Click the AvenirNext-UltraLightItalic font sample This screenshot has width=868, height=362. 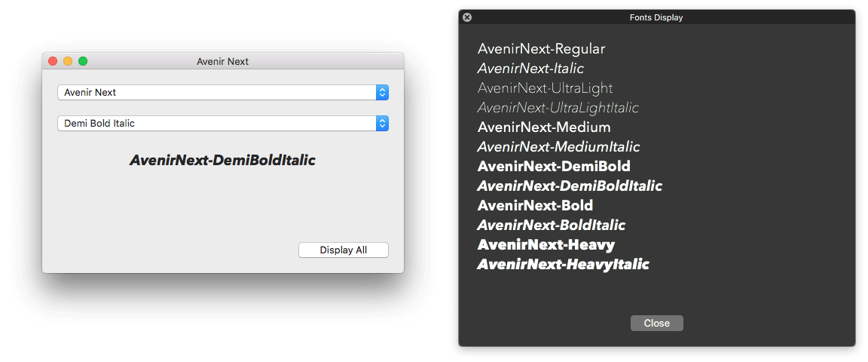(558, 108)
